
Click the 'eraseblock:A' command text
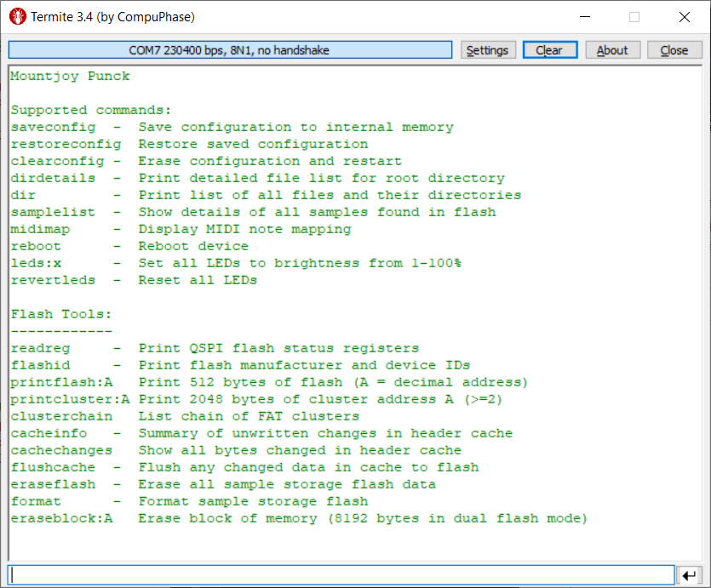click(x=61, y=518)
